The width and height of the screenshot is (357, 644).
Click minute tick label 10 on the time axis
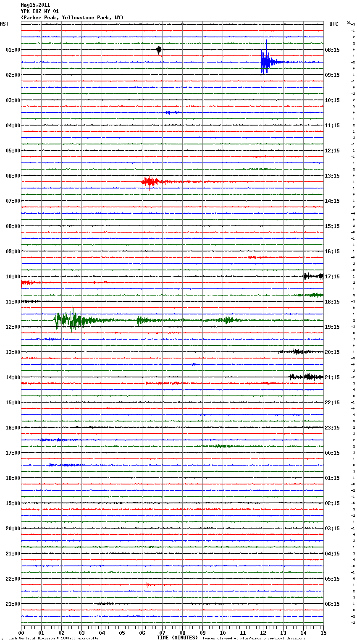pyautogui.click(x=223, y=633)
